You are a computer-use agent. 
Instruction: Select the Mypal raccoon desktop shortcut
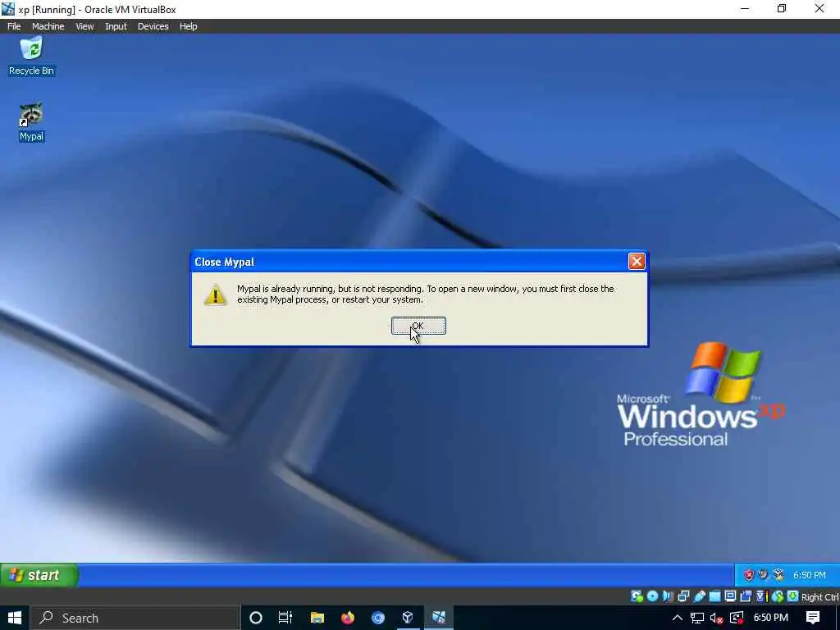click(31, 122)
